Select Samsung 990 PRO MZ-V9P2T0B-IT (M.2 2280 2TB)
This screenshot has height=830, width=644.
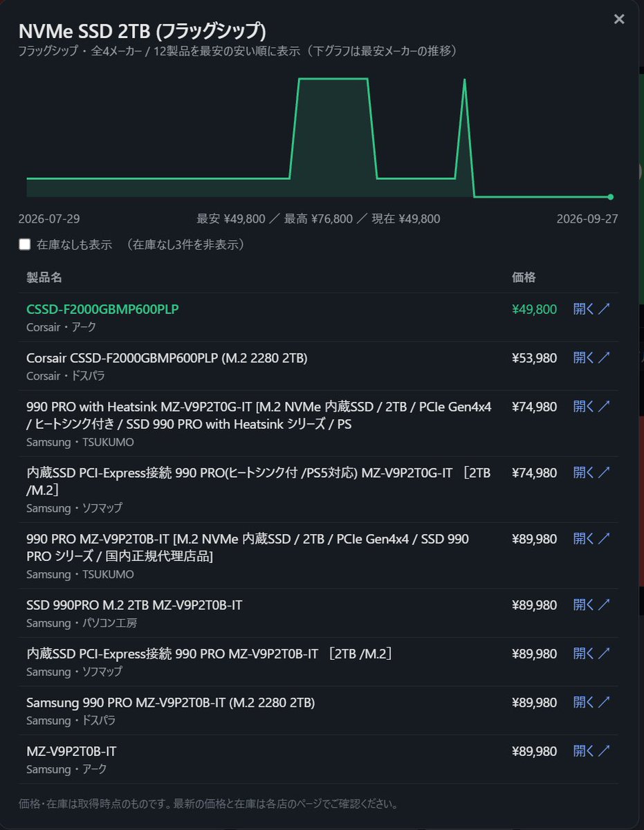[171, 703]
